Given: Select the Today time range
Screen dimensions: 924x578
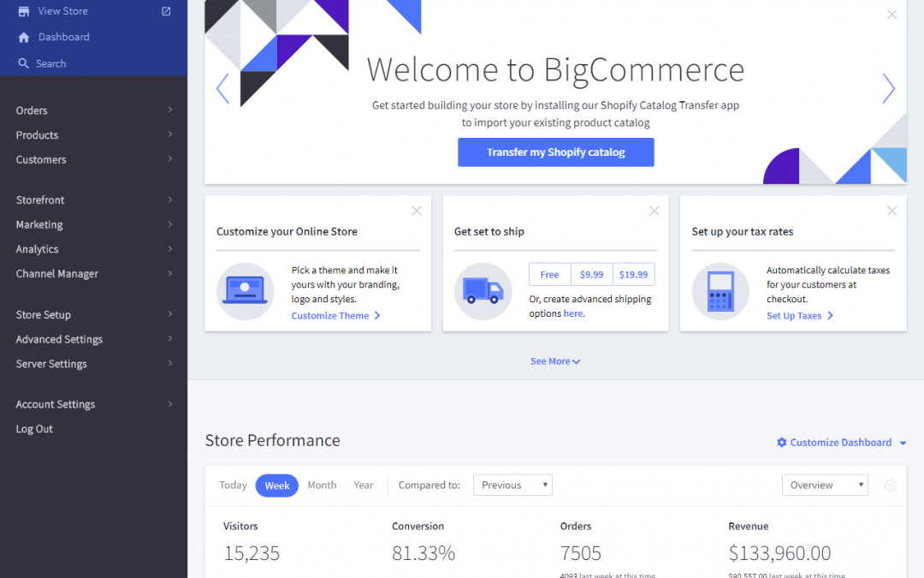Looking at the screenshot, I should pyautogui.click(x=233, y=485).
